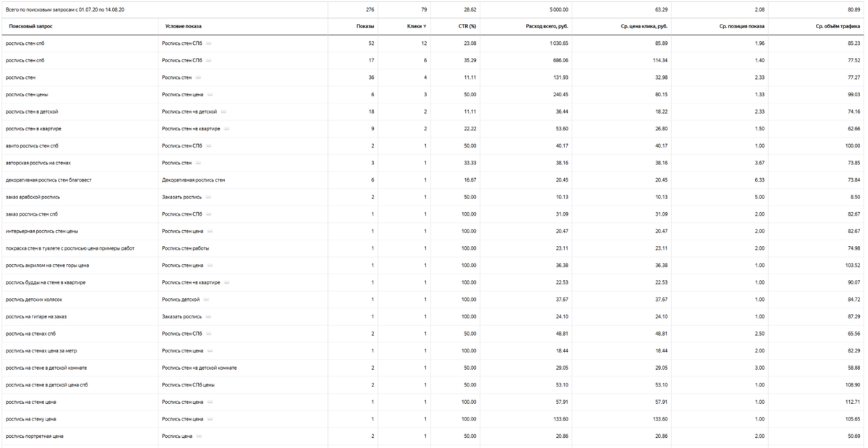Click condition «Заказать роспись» in гитаре row
Viewport: 868px width, 448px height.
(x=182, y=317)
